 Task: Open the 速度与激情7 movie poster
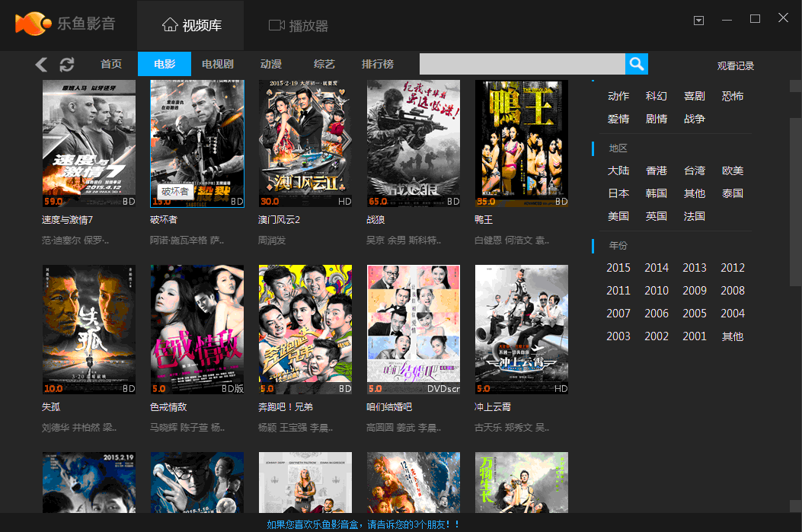[88, 143]
